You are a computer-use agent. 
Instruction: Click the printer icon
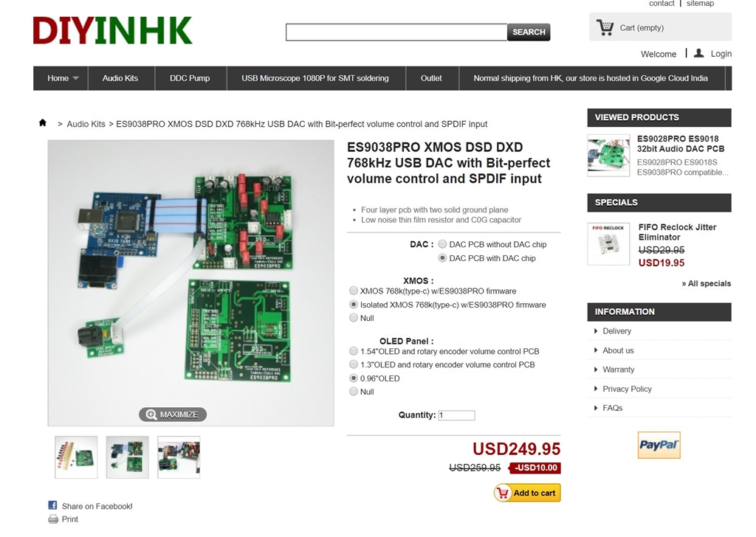click(x=53, y=519)
